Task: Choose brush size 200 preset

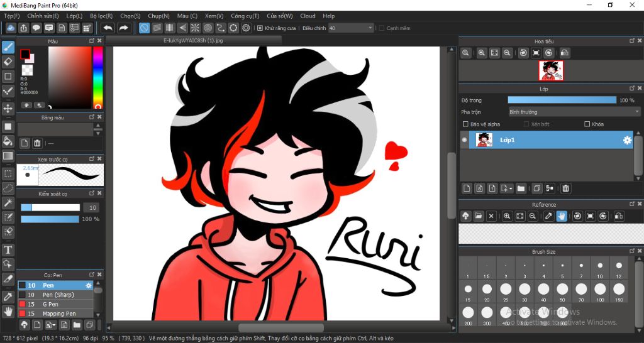Action: [x=468, y=315]
